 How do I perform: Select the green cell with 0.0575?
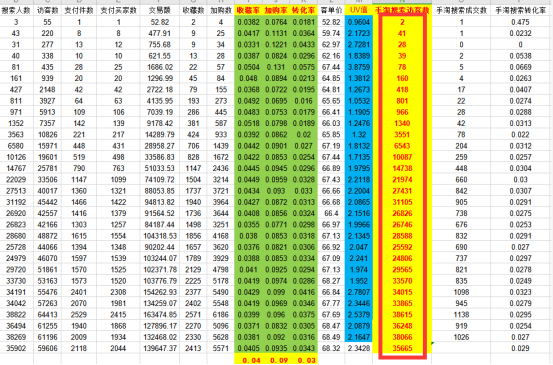[x=303, y=67]
